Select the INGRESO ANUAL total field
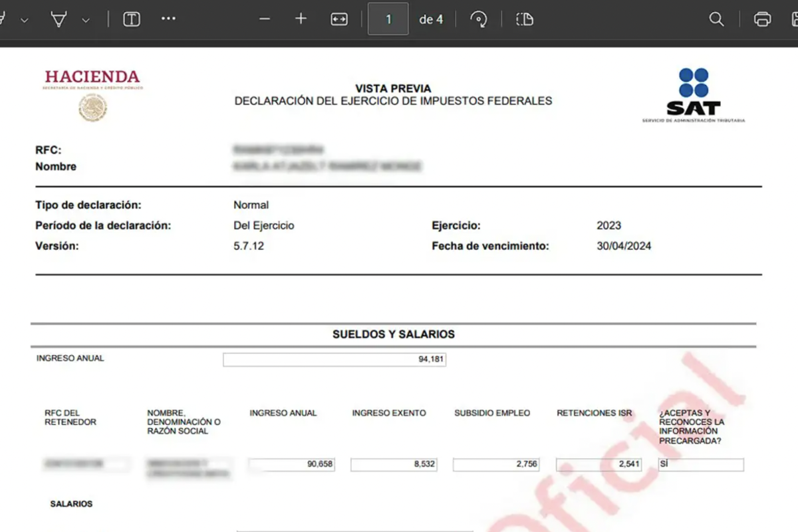The width and height of the screenshot is (798, 532). click(334, 359)
